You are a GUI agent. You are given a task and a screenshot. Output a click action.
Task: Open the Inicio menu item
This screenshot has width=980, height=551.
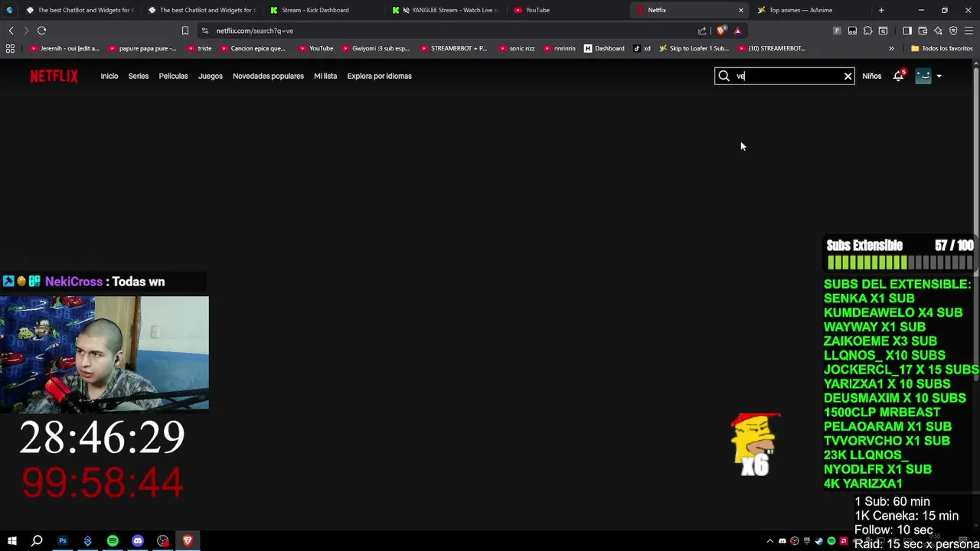click(109, 76)
